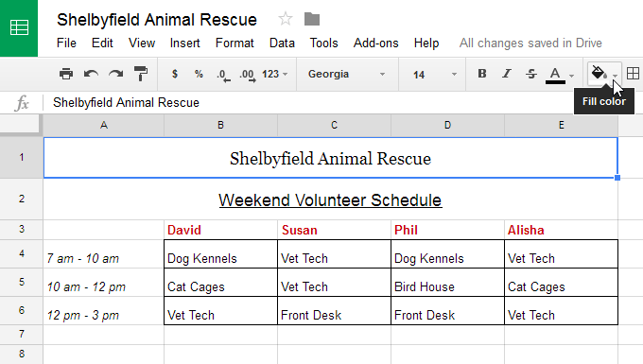This screenshot has width=643, height=364.
Task: Increase decimal places
Action: [248, 75]
